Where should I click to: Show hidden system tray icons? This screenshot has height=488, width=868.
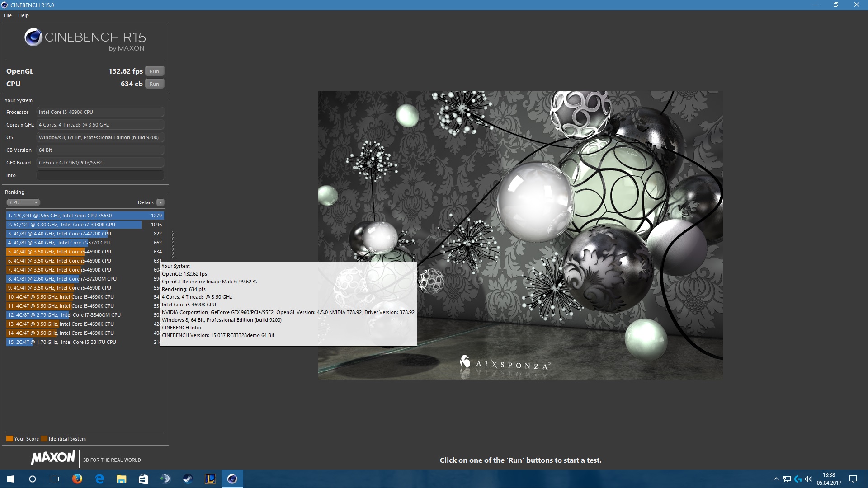pyautogui.click(x=776, y=479)
